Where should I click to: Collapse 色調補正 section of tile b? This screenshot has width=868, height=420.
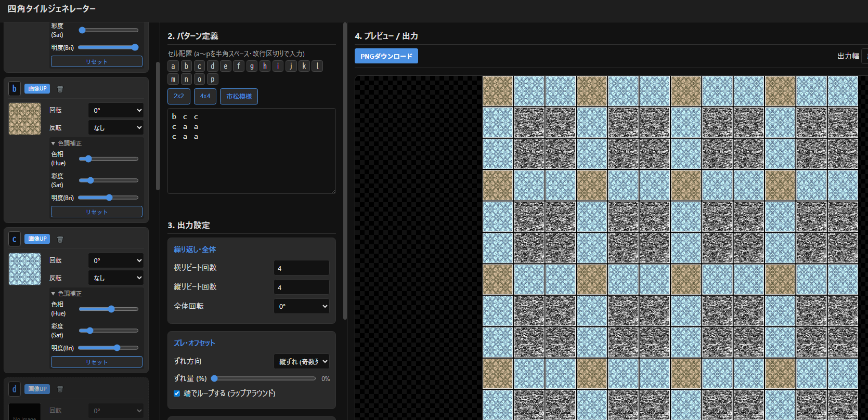pos(66,143)
